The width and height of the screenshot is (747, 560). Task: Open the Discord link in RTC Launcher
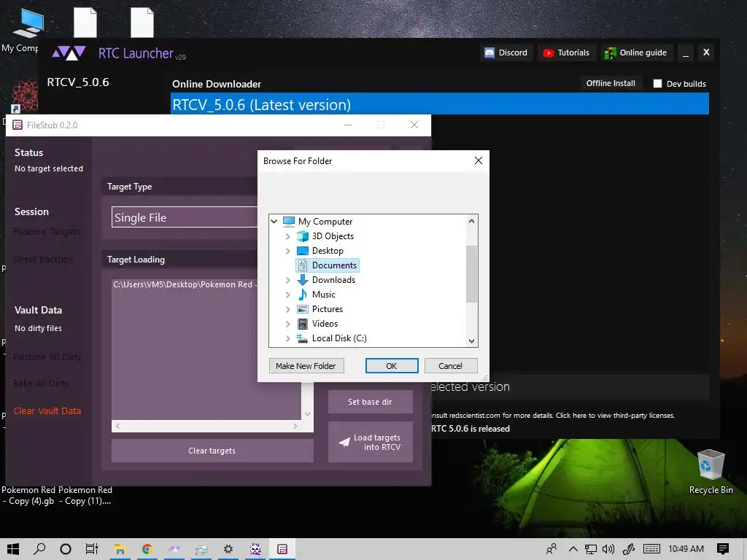coord(506,52)
